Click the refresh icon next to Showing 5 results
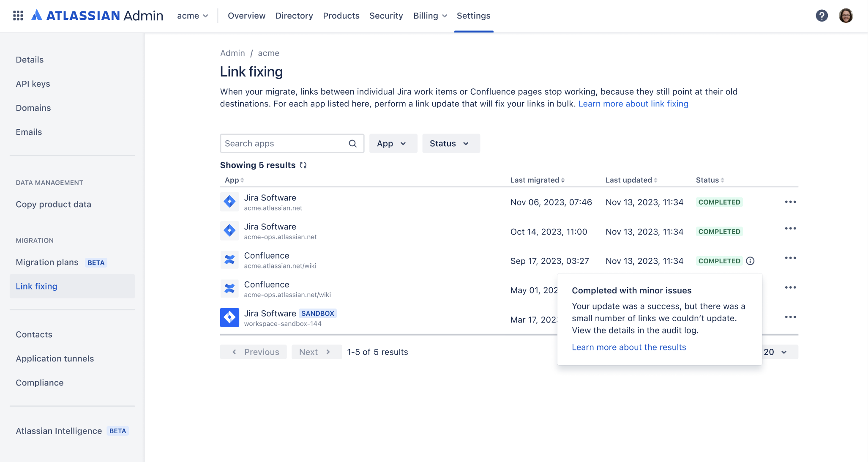 [x=303, y=165]
